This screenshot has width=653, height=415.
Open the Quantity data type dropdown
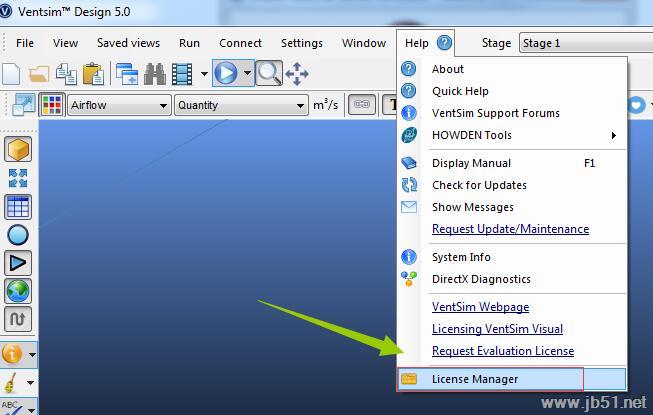coord(241,105)
